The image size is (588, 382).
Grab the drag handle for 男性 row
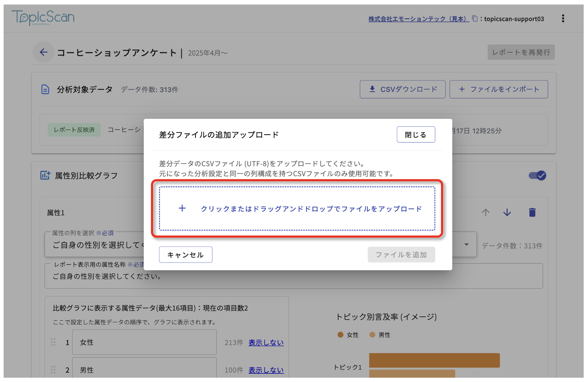click(x=53, y=370)
